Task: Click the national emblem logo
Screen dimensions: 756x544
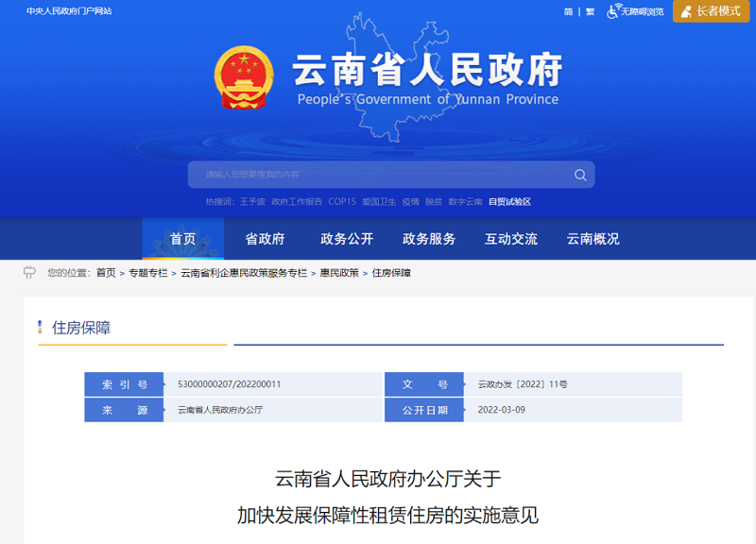Action: pyautogui.click(x=244, y=76)
